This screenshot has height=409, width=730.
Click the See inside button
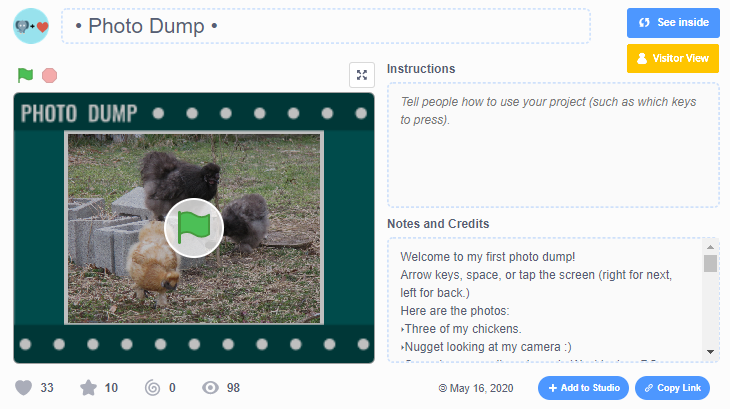[x=673, y=23]
